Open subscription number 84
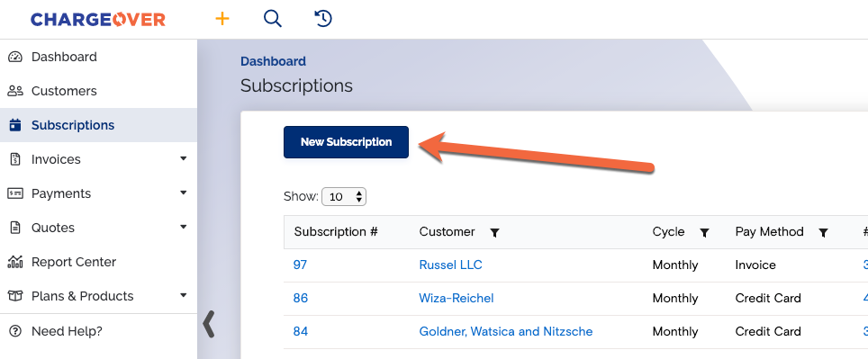This screenshot has height=359, width=868. click(x=300, y=331)
